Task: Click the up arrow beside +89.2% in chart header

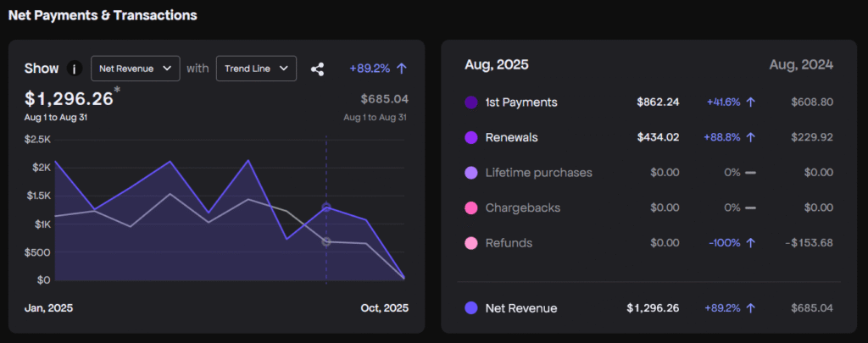Action: point(402,68)
